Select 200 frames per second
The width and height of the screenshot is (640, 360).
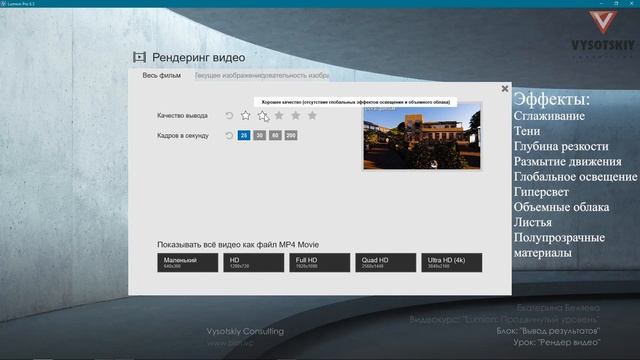tap(291, 135)
